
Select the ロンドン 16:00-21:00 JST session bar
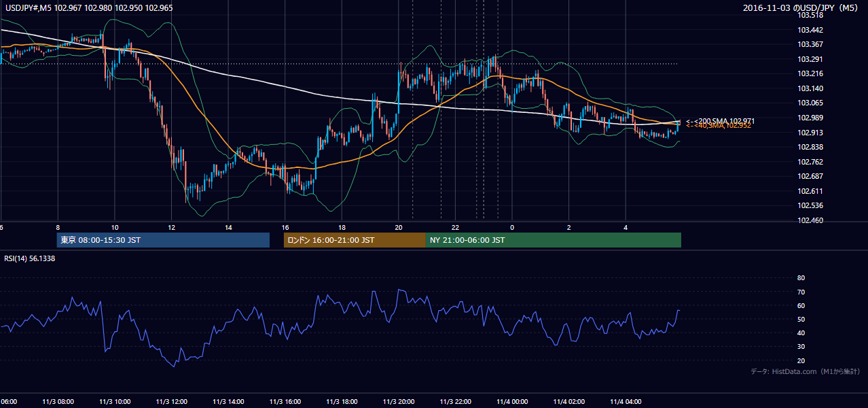tap(355, 240)
